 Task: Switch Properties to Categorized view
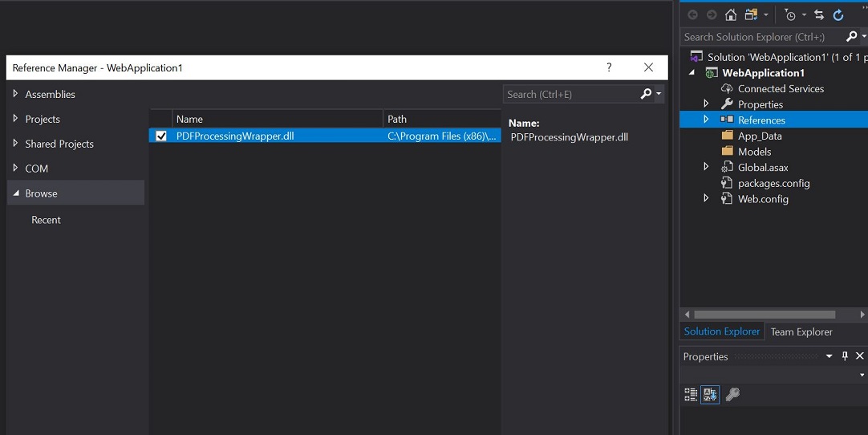click(x=690, y=394)
